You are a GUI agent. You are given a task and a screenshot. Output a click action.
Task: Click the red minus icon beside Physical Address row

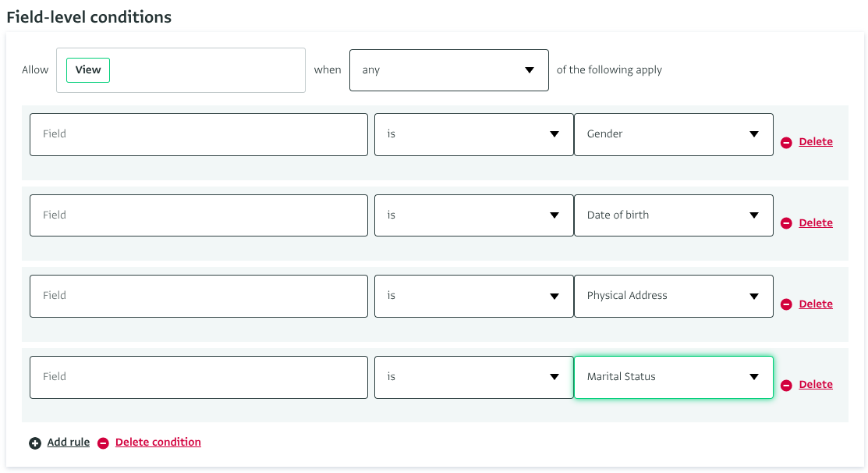(x=786, y=304)
